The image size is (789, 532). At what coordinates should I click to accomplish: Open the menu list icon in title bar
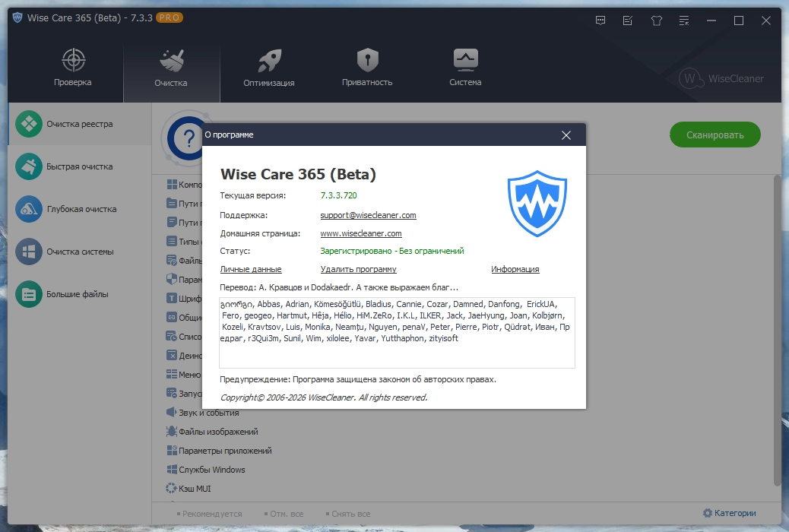coord(684,21)
